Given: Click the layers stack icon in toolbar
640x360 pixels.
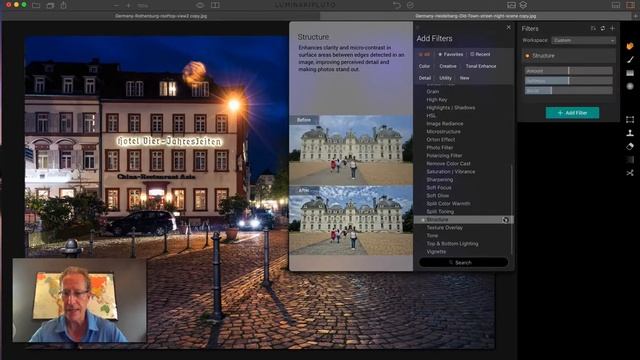Looking at the screenshot, I should (x=523, y=5).
